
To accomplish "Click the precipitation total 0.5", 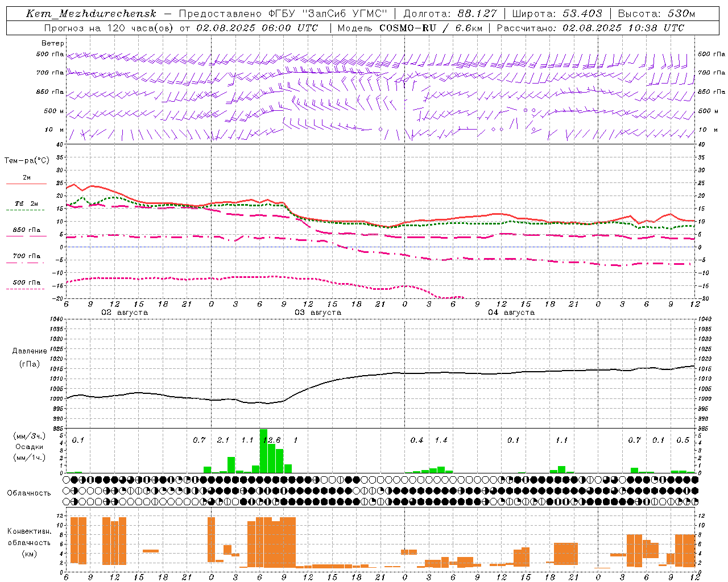I will coord(683,440).
